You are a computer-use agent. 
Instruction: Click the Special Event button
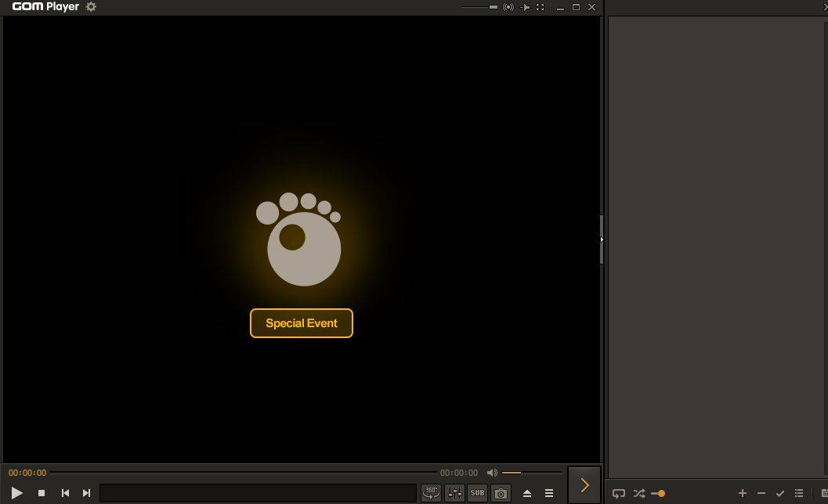302,323
